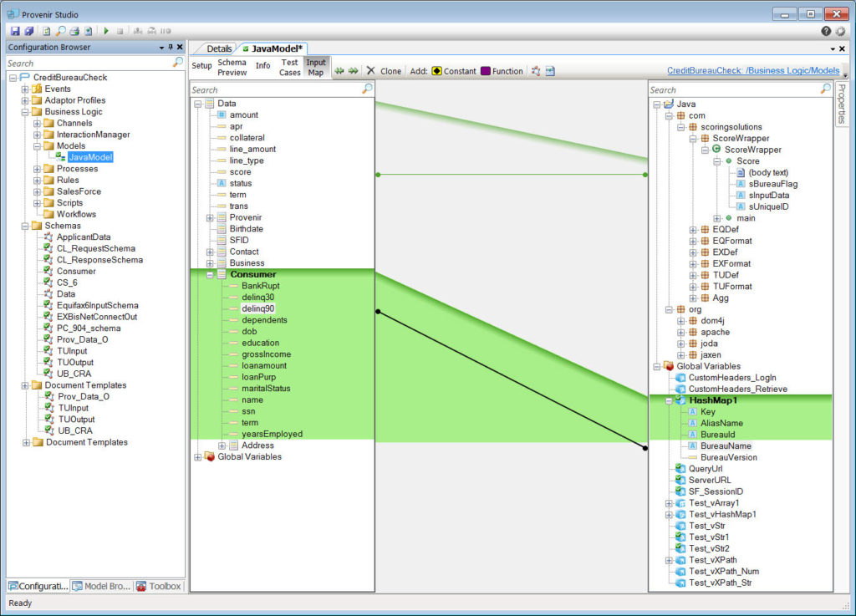This screenshot has height=616, width=856.
Task: Select the grossIncome field
Action: click(266, 354)
